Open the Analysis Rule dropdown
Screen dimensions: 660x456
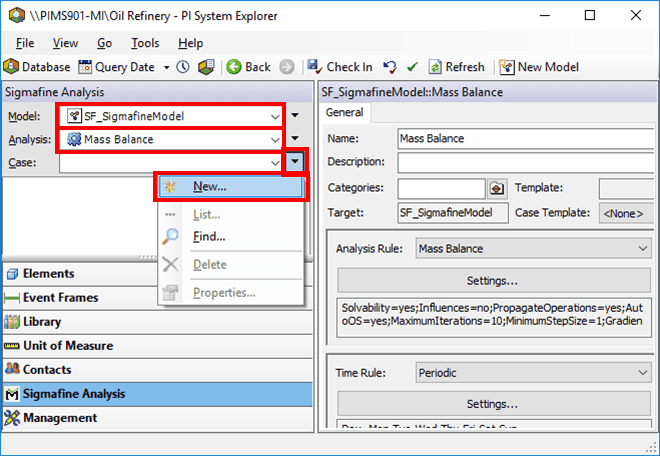(x=641, y=248)
